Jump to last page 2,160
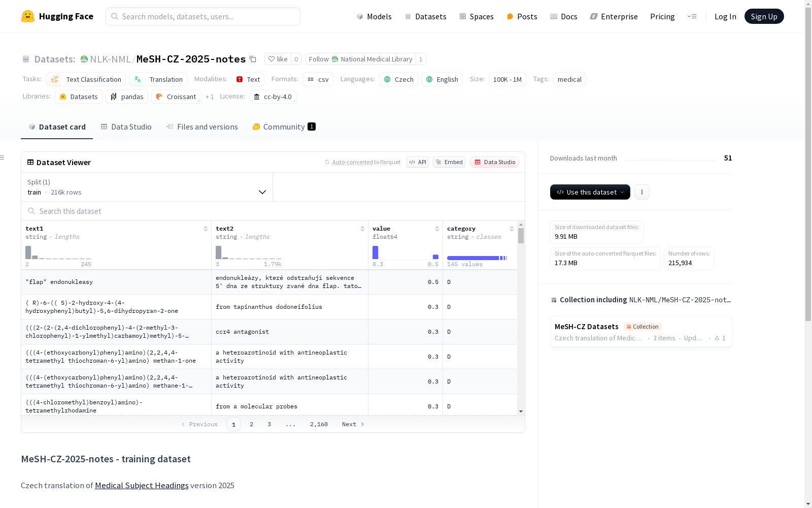Image resolution: width=812 pixels, height=508 pixels. pos(319,424)
